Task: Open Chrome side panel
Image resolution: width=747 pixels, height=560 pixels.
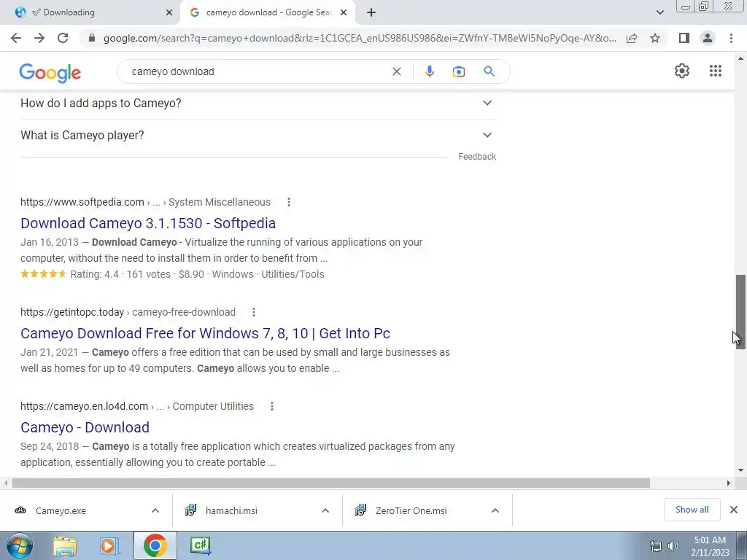Action: pyautogui.click(x=684, y=38)
